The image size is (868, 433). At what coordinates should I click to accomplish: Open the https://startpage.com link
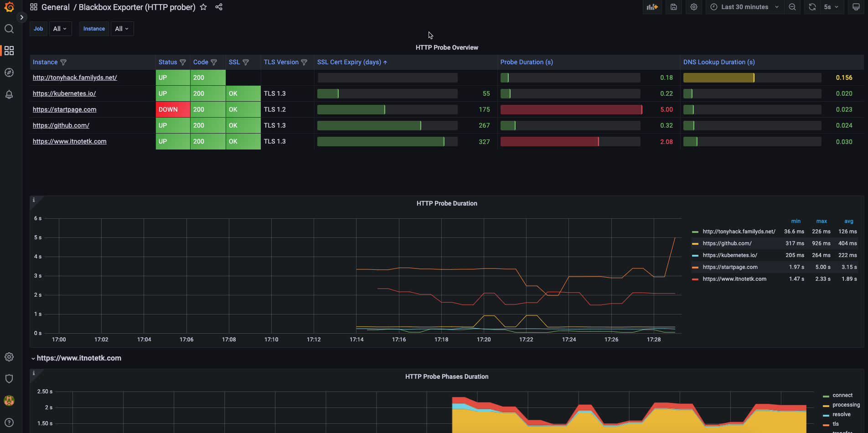(65, 109)
